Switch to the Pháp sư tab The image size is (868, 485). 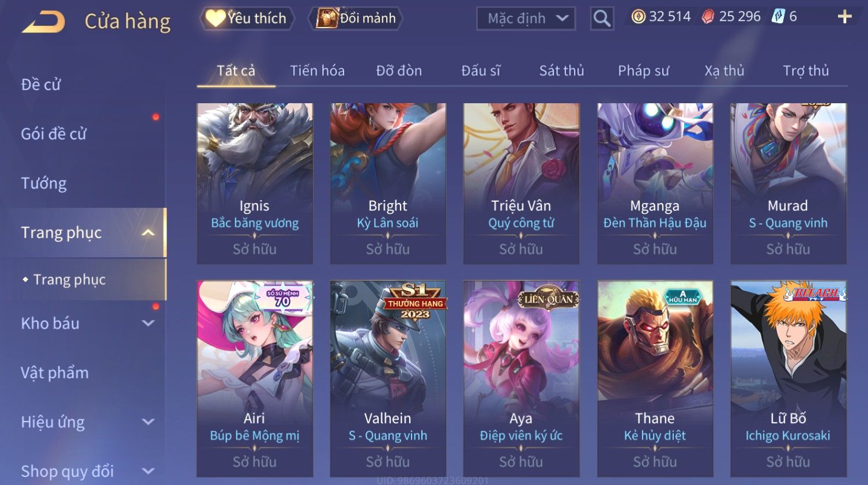point(643,71)
